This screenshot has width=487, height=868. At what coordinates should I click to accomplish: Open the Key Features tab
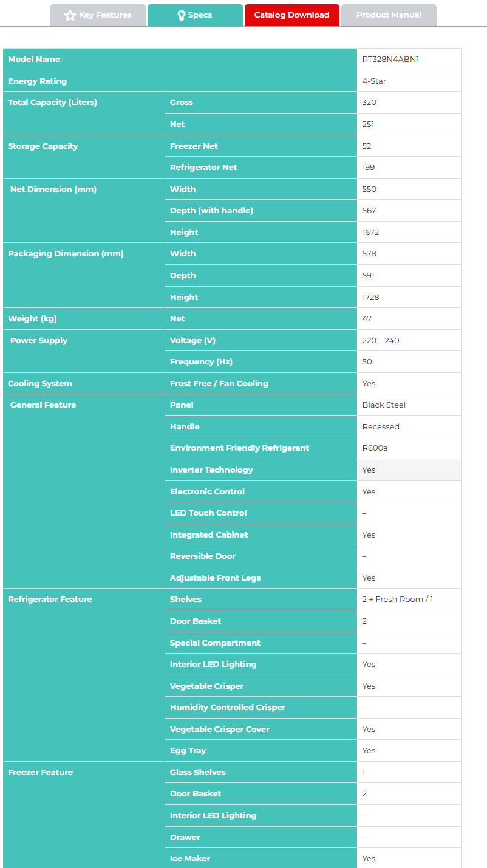click(x=98, y=15)
